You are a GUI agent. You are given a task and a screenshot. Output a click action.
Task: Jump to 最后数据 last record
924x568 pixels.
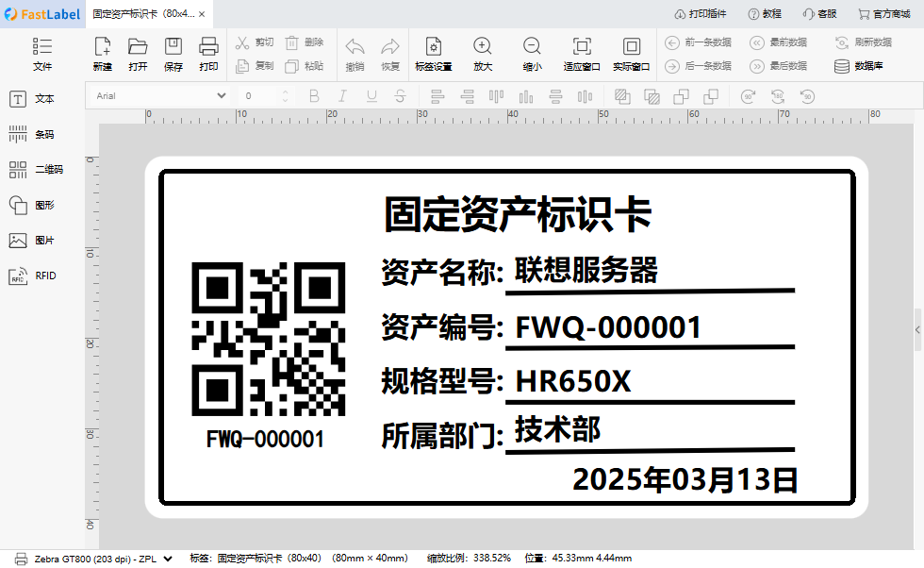pyautogui.click(x=778, y=66)
